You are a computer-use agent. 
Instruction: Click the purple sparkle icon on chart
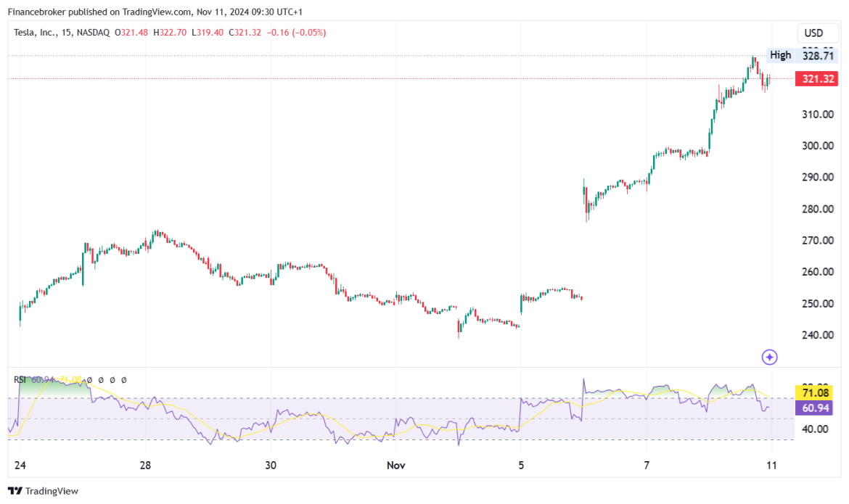pos(769,358)
